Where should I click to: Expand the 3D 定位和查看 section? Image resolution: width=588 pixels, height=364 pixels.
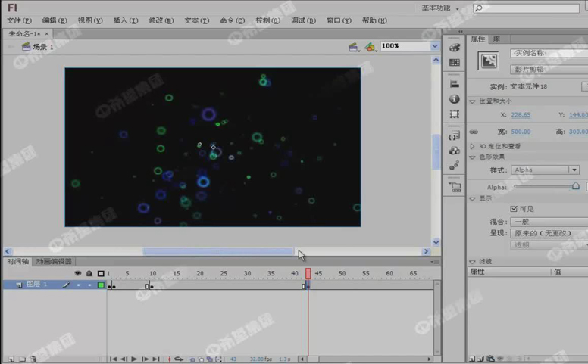pos(473,146)
